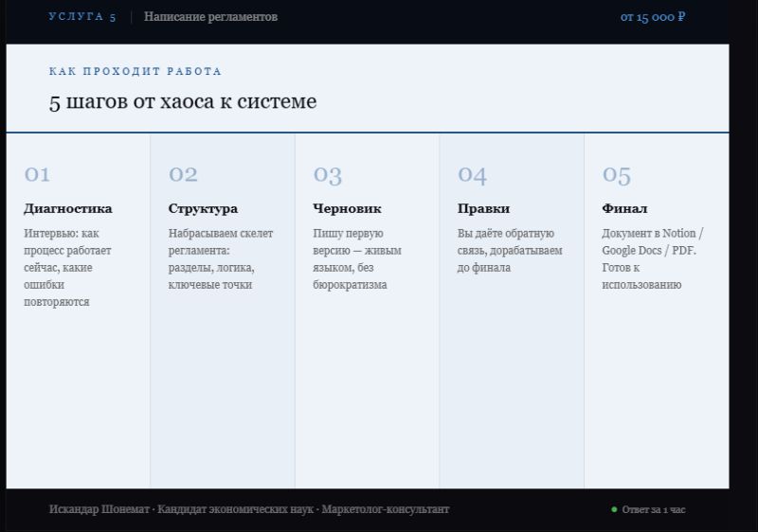
Task: Choose the "Черновик" step title
Action: pyautogui.click(x=347, y=208)
